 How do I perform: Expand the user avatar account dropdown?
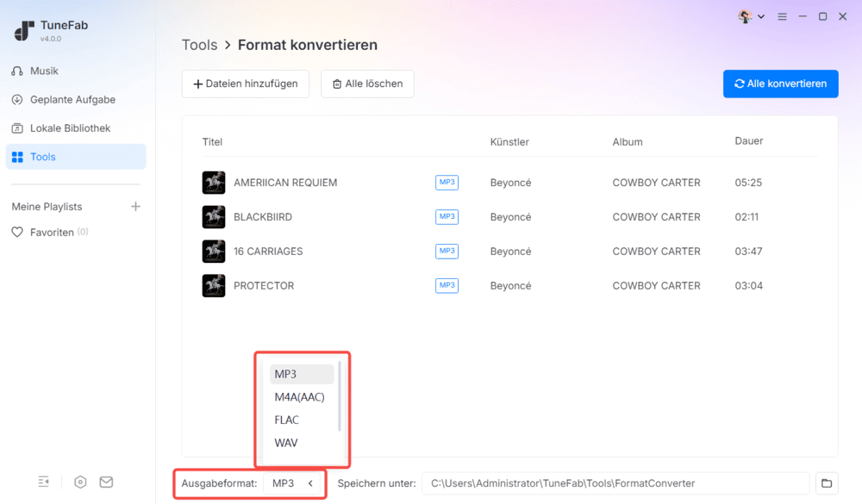[x=752, y=16]
